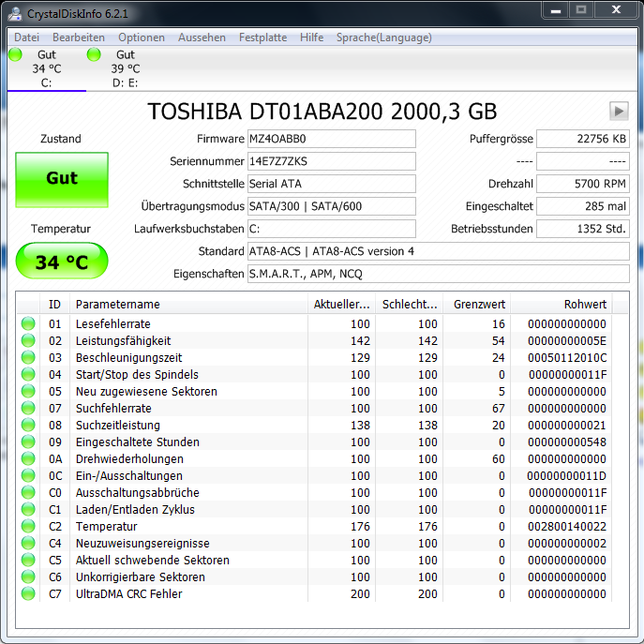Viewport: 644px width, 644px height.
Task: Click the Laufwerksbuchstaben field C:
Action: tap(332, 229)
